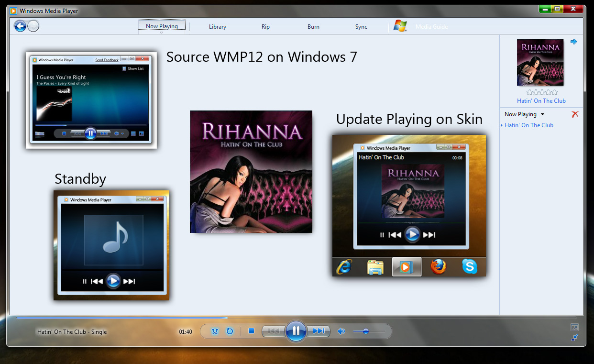Image resolution: width=594 pixels, height=364 pixels.
Task: Click the 01:40 elapsed time display
Action: click(x=186, y=332)
